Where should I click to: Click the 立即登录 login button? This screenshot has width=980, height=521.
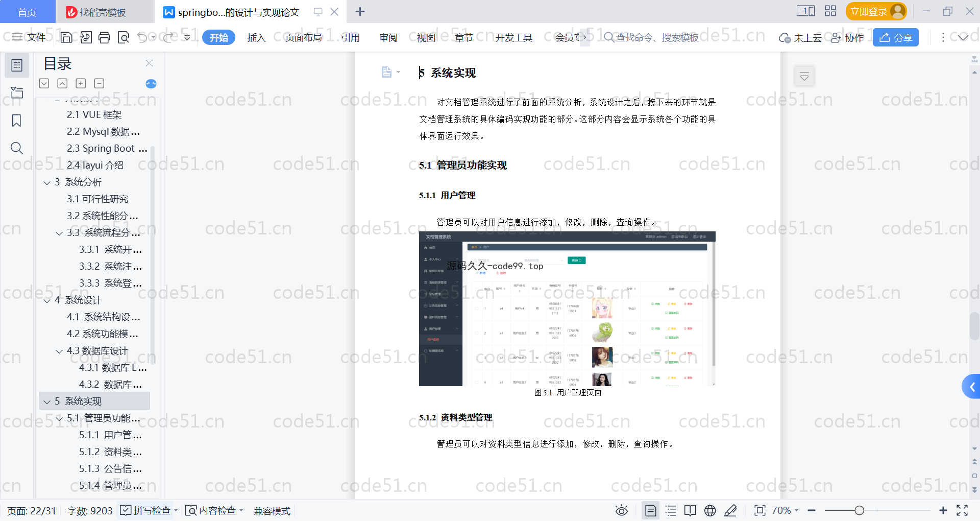pyautogui.click(x=876, y=11)
